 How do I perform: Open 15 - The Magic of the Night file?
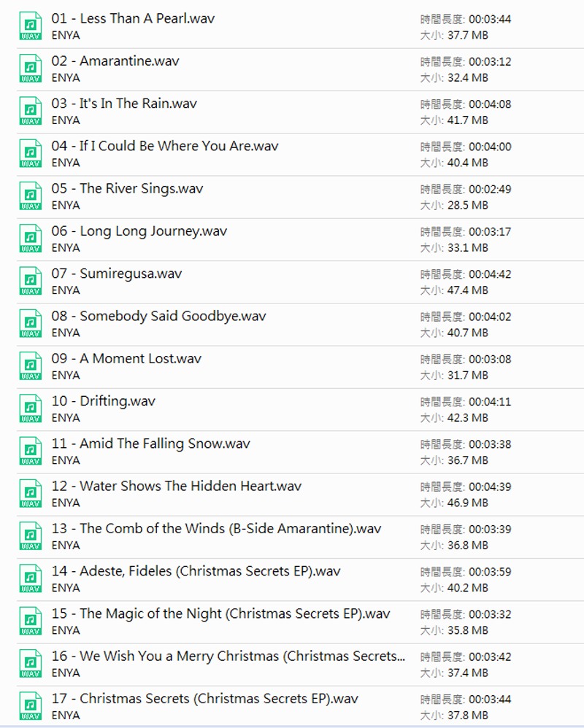tap(220, 613)
